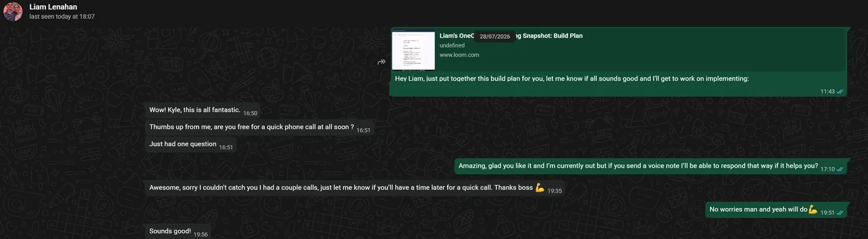Click the 28/07/2026 date badge

(x=495, y=37)
